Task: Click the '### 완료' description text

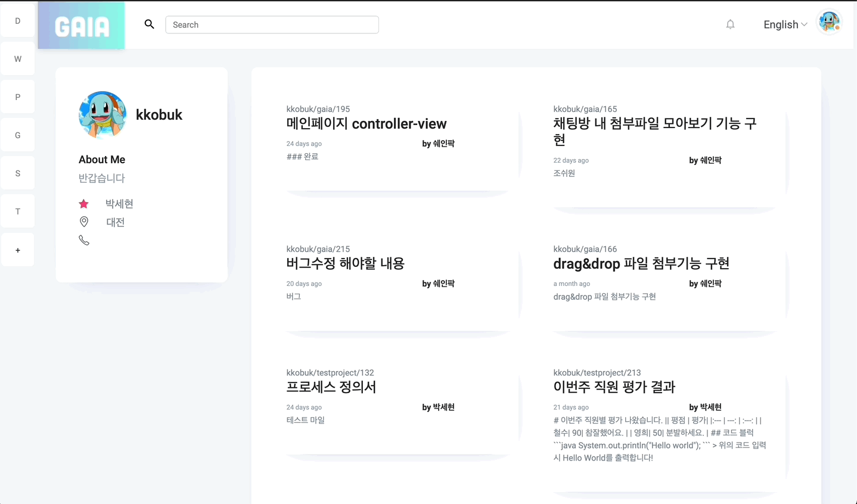Action: click(x=302, y=157)
